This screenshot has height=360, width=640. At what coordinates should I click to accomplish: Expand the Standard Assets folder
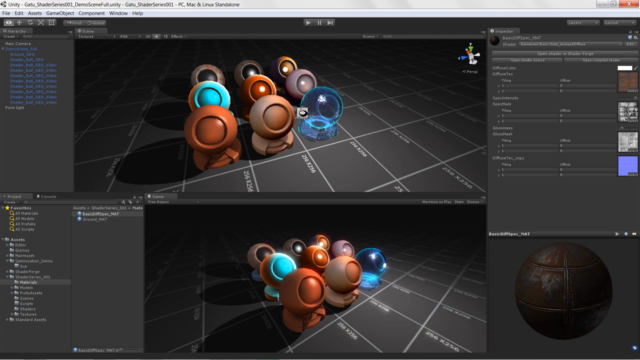[7, 320]
